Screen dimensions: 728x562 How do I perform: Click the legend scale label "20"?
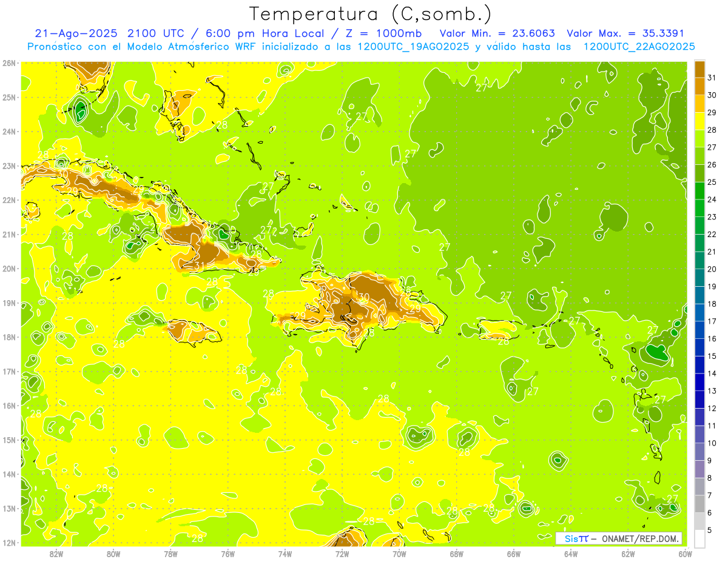click(x=712, y=269)
